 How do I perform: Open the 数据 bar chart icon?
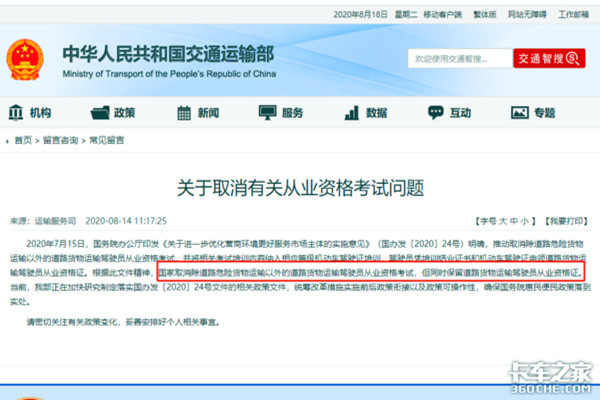(351, 113)
